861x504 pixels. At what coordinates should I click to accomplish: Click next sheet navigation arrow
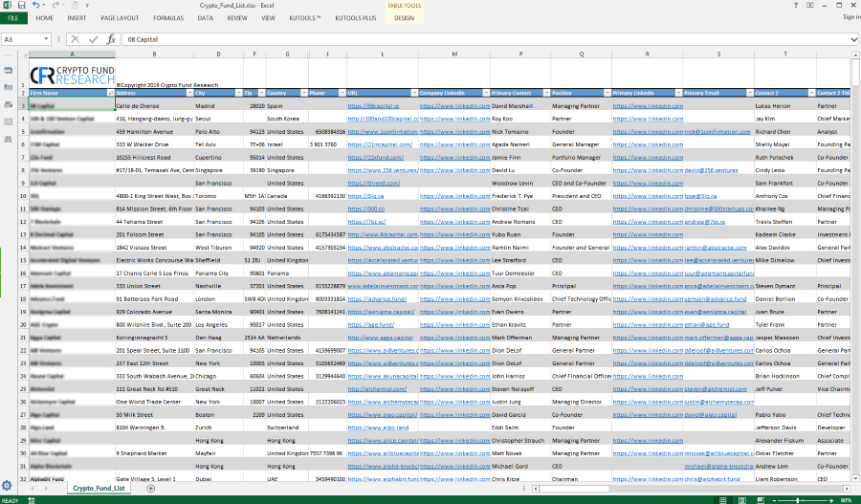coord(46,488)
